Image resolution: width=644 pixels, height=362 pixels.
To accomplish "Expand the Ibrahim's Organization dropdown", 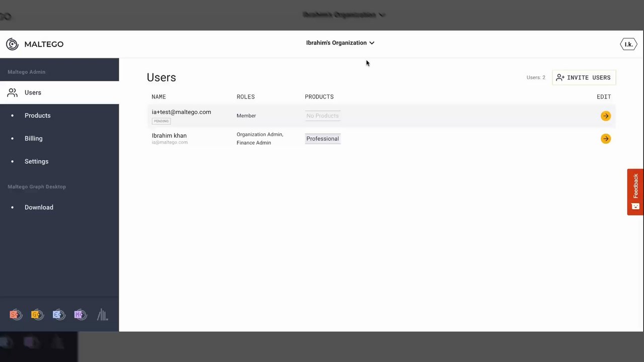I will [340, 43].
